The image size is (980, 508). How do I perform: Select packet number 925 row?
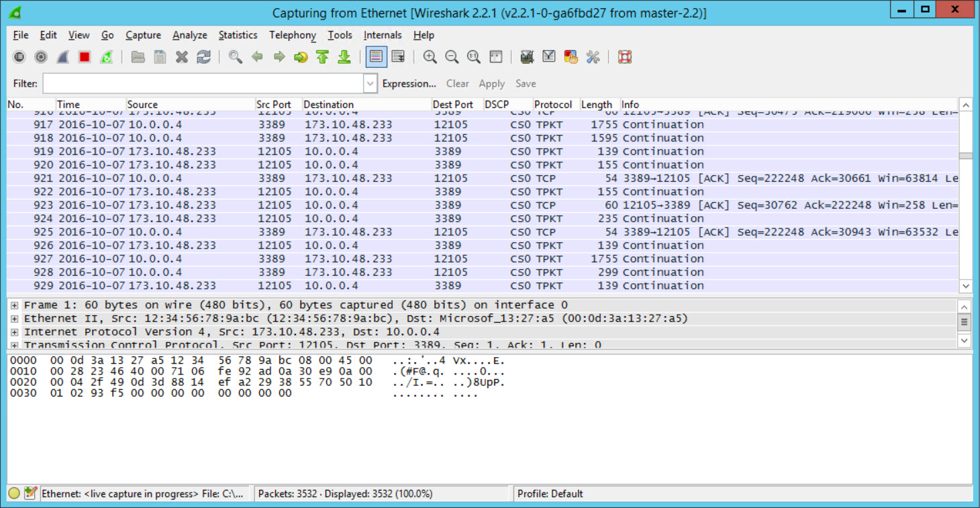point(483,232)
